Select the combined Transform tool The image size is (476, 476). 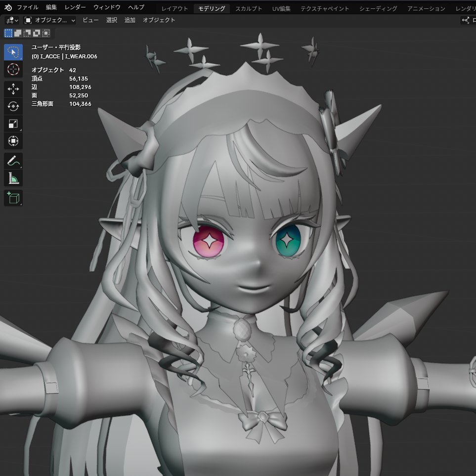pyautogui.click(x=13, y=141)
